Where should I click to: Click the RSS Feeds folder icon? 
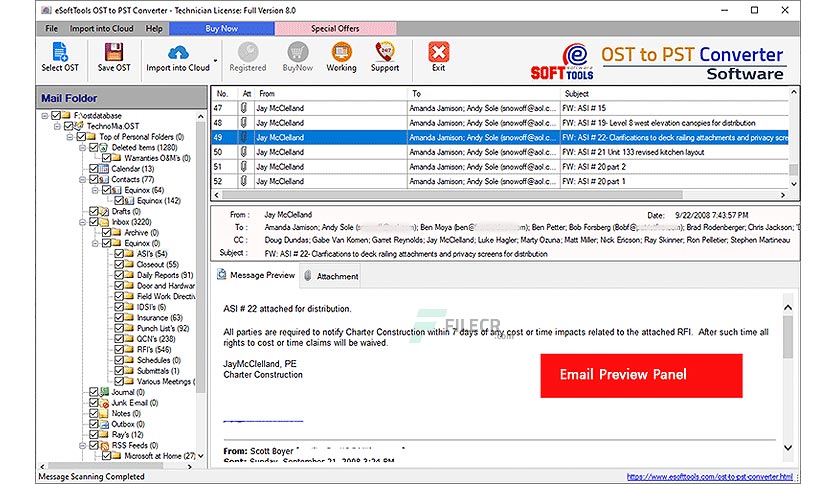pos(104,446)
